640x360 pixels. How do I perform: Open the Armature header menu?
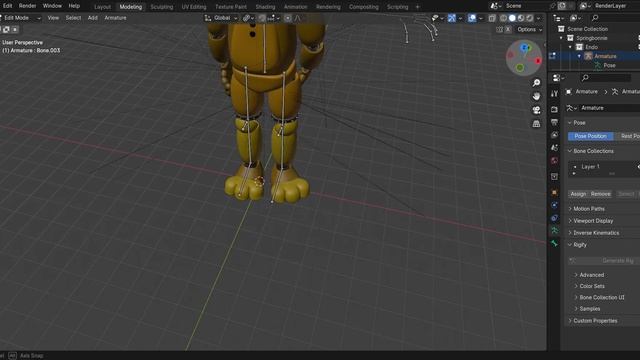click(x=115, y=18)
